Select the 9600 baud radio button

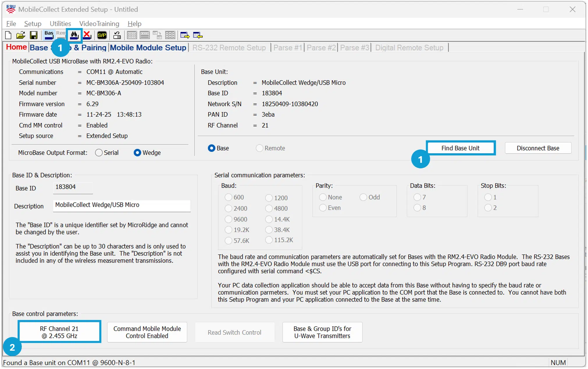(x=229, y=219)
